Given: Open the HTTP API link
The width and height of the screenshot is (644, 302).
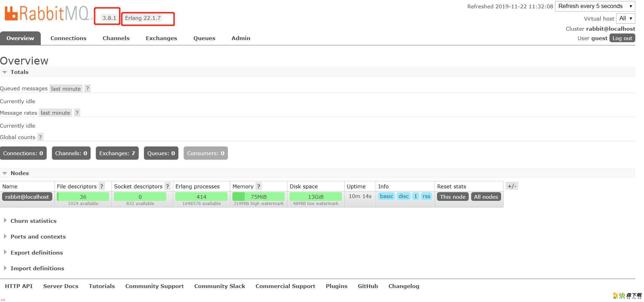Looking at the screenshot, I should click(19, 286).
